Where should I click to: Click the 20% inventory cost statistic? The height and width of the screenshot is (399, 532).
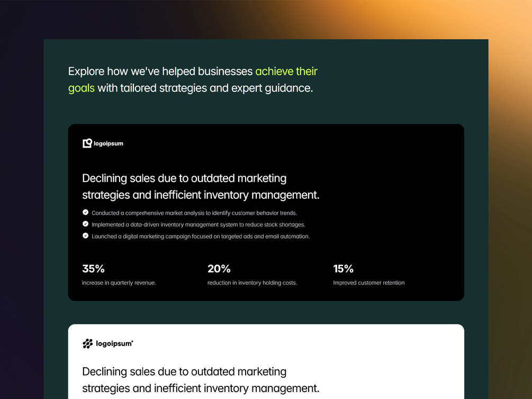[219, 269]
